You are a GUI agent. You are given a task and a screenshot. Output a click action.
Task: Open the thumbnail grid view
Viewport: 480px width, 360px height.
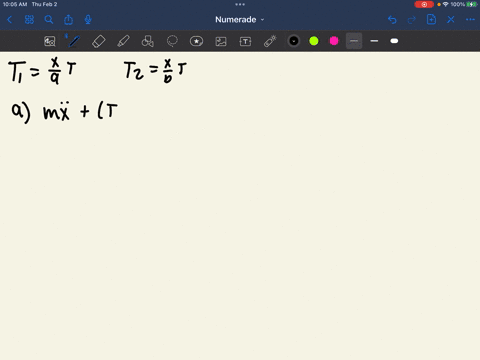point(29,20)
